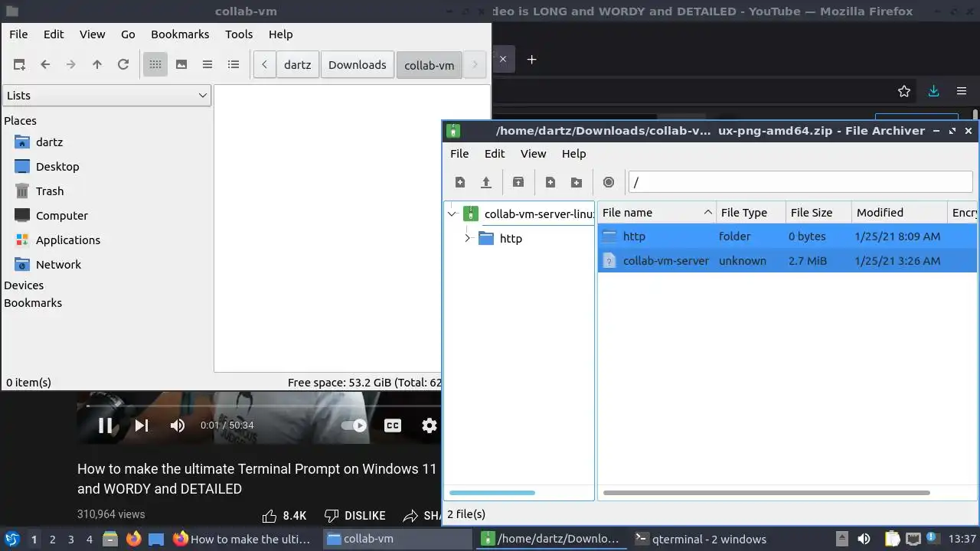This screenshot has width=980, height=551.
Task: Like the video showing 8.4K likes
Action: (284, 516)
